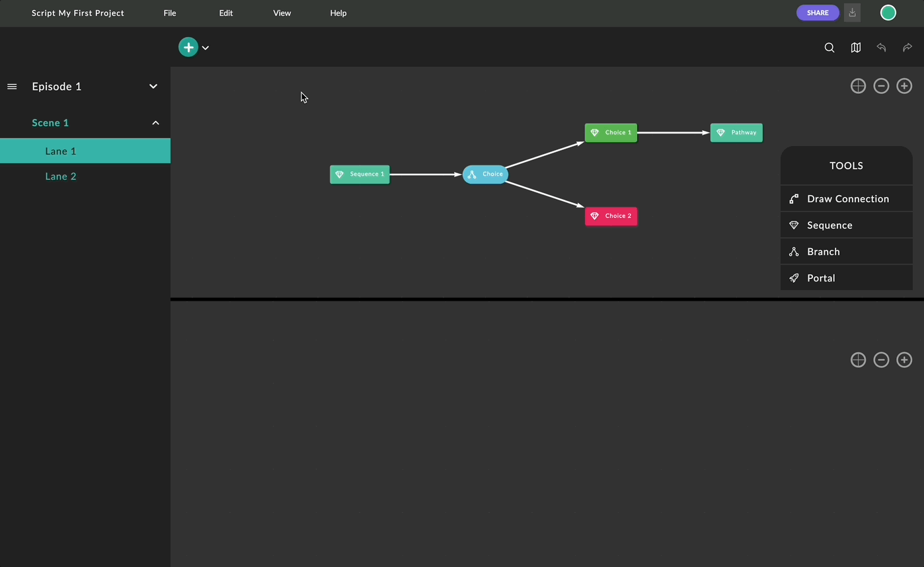Click the red Choice 2 node
924x567 pixels.
[x=611, y=216]
